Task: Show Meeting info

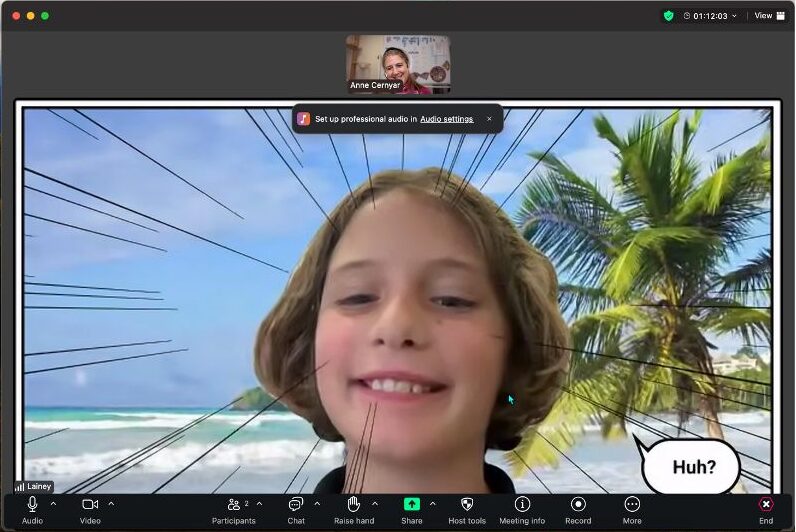Action: [522, 510]
